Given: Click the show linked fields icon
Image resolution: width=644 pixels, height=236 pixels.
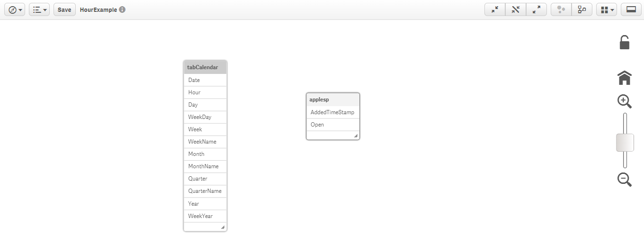Looking at the screenshot, I should [x=516, y=9].
